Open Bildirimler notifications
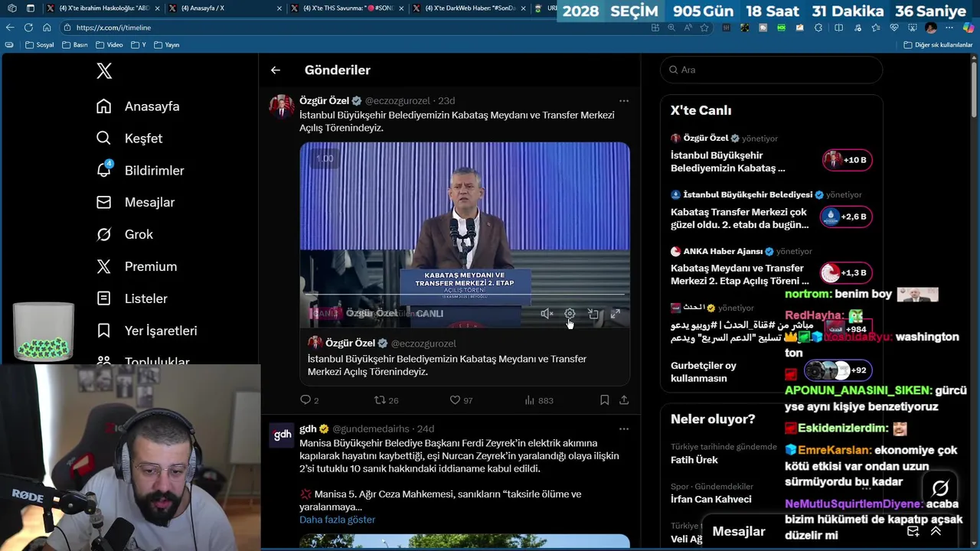Screen dimensions: 980x551 140,171
